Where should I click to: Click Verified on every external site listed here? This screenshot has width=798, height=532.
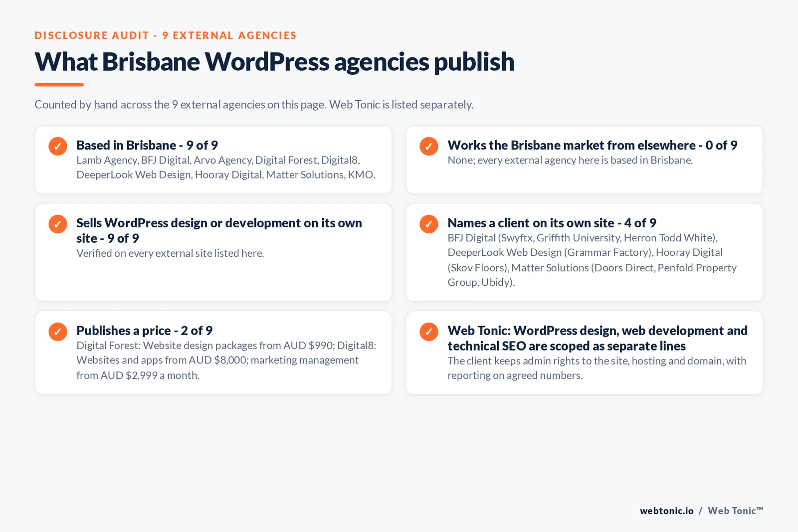(x=170, y=253)
